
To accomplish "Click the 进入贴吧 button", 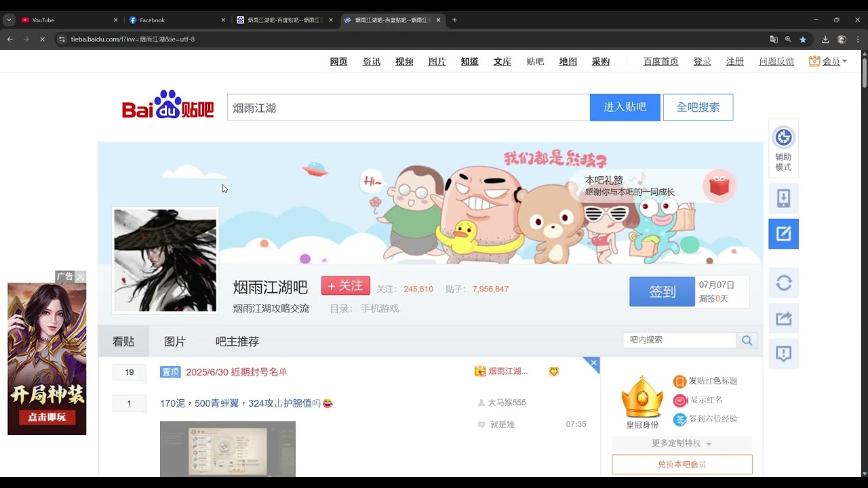I will (625, 107).
